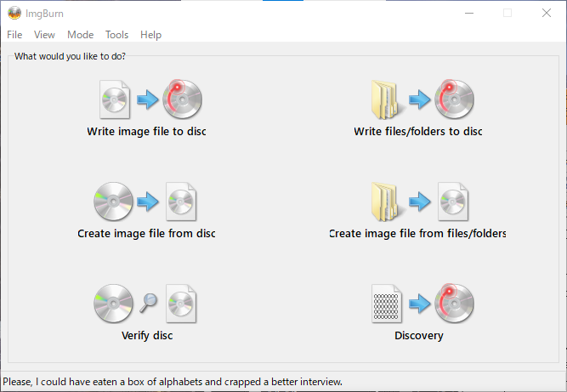Open the Help menu
This screenshot has width=567, height=392.
[150, 35]
